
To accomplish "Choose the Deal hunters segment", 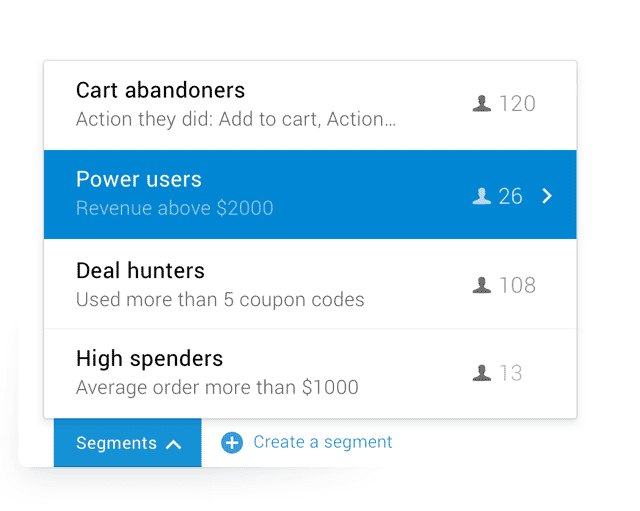I will point(310,284).
